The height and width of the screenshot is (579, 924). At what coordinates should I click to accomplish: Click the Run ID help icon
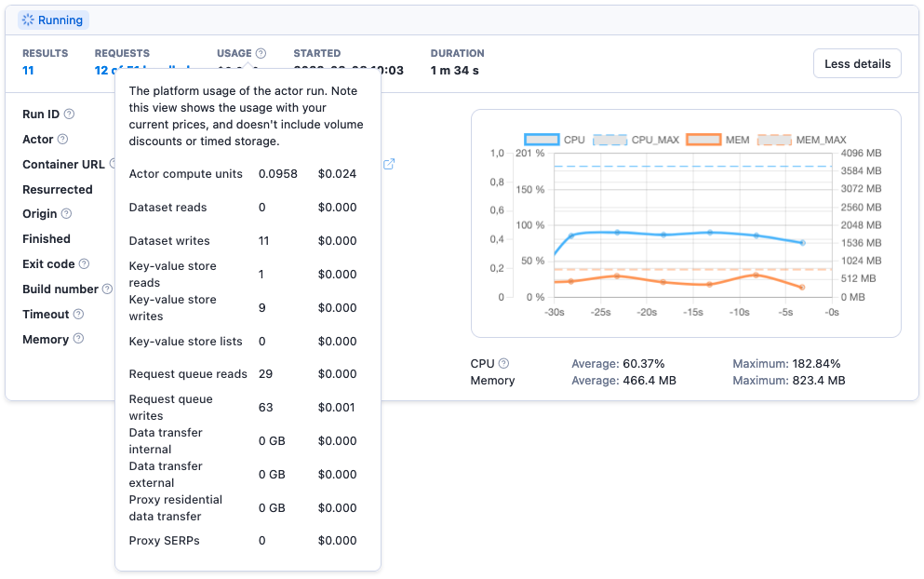click(71, 114)
